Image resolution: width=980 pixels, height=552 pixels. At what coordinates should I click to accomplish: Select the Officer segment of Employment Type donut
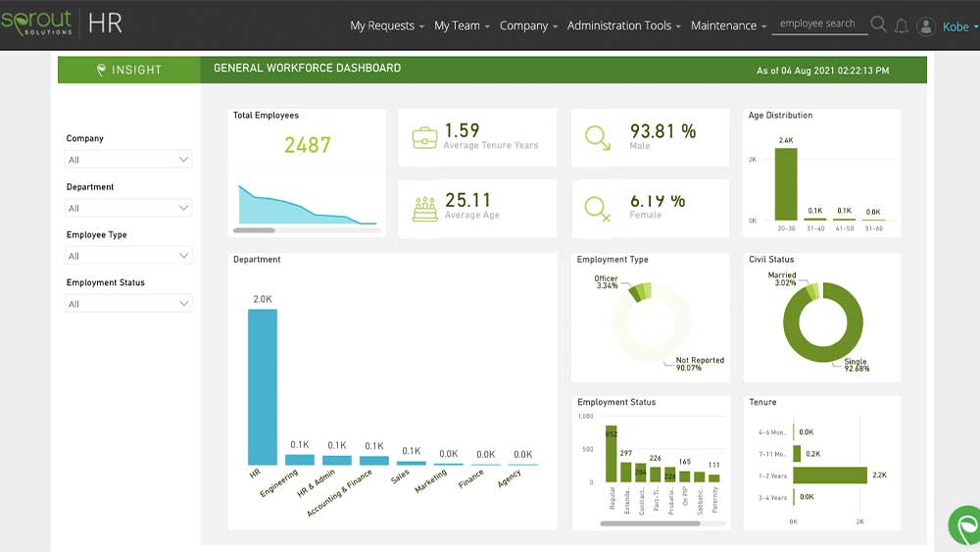pos(636,294)
